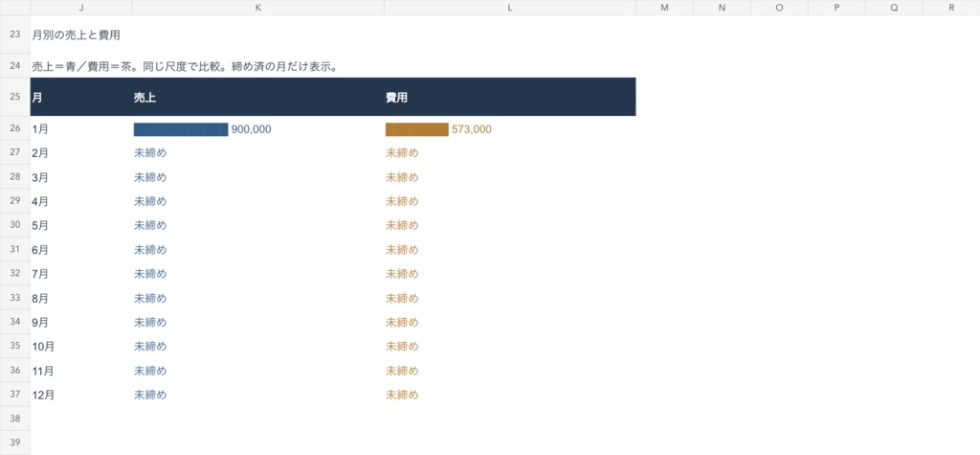
Task: Click the 費用 未締め cell for 4月
Action: (510, 201)
